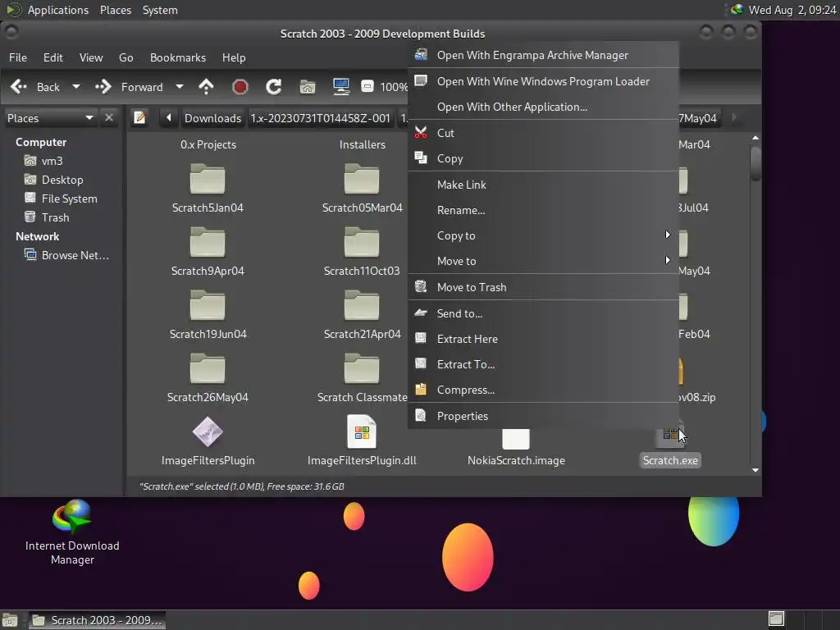Open Internet Download Manager desktop icon
Image resolution: width=840 pixels, height=630 pixels.
click(x=72, y=532)
